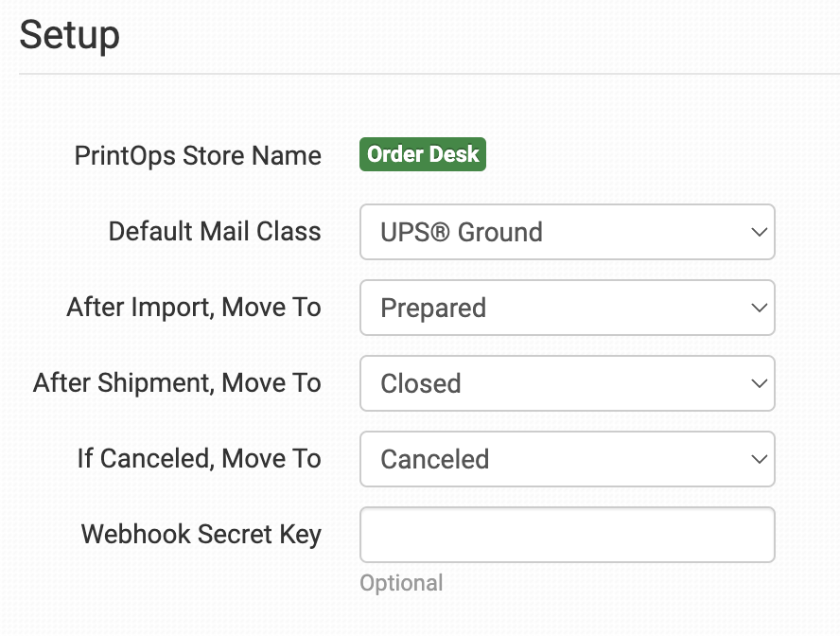Focus the Webhook Secret Key input field
This screenshot has height=636, width=840.
click(567, 535)
